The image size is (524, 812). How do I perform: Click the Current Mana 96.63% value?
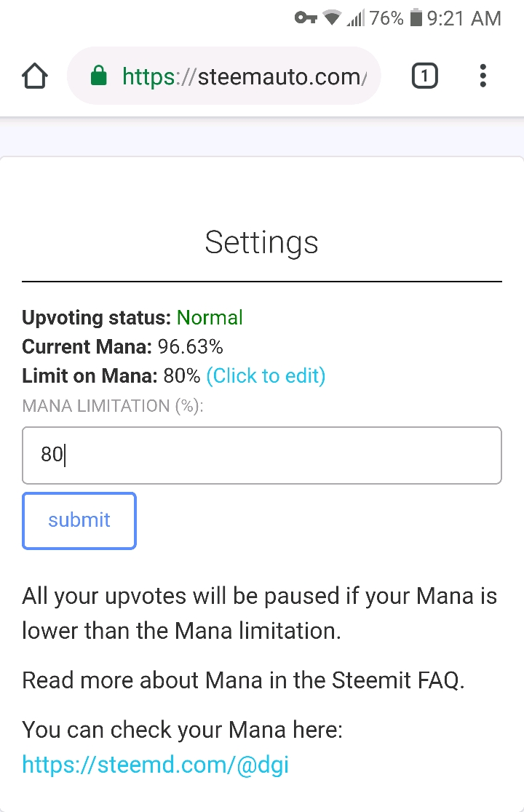pyautogui.click(x=190, y=346)
